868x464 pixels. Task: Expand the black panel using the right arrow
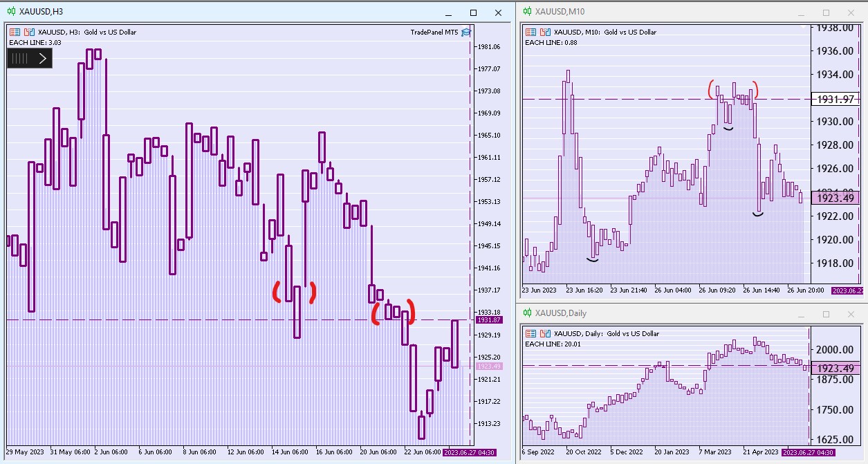[42, 59]
